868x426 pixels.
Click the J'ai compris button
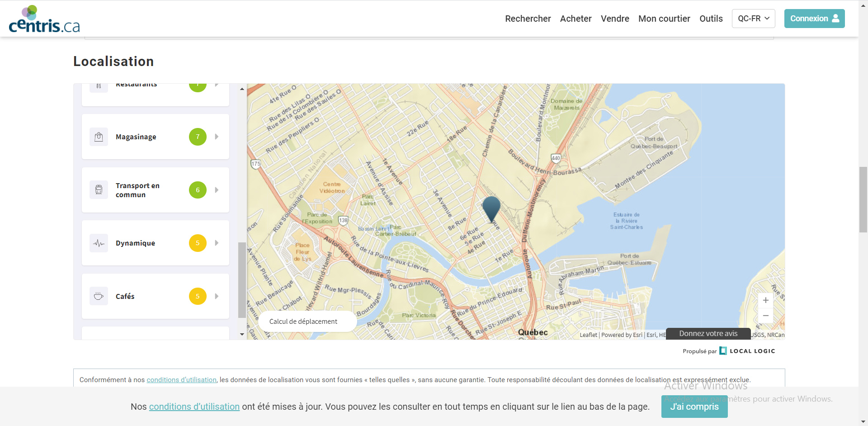pos(694,407)
